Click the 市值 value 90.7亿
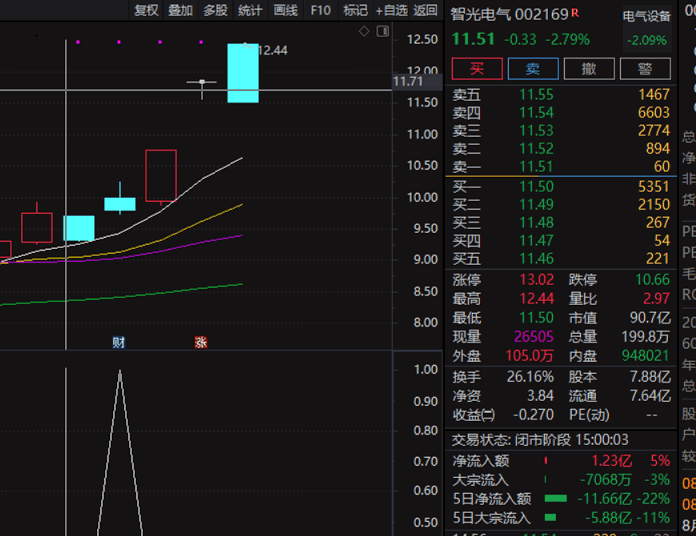696x536 pixels. tap(650, 318)
